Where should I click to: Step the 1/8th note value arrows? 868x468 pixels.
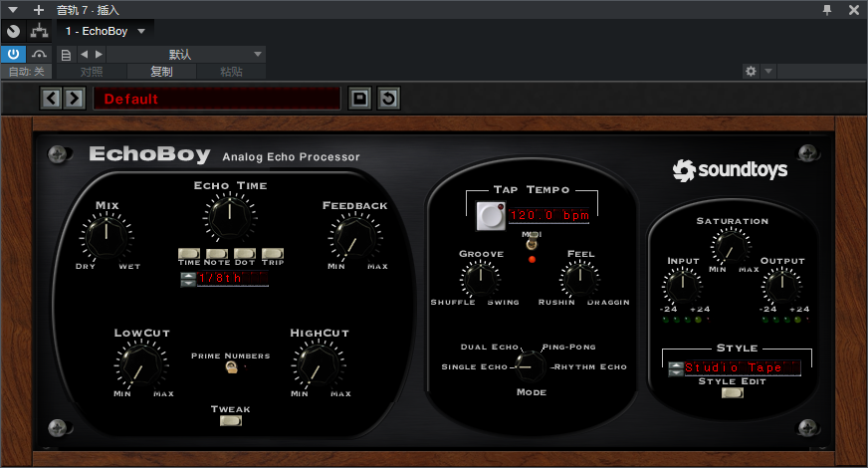pos(188,279)
